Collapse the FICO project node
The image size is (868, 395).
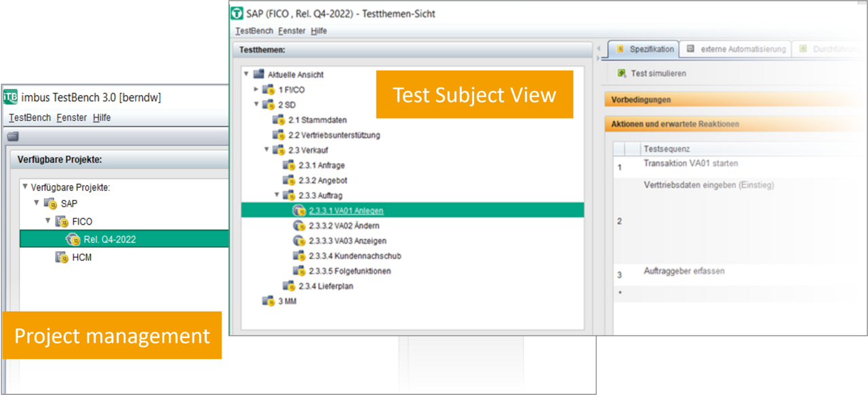[48, 221]
